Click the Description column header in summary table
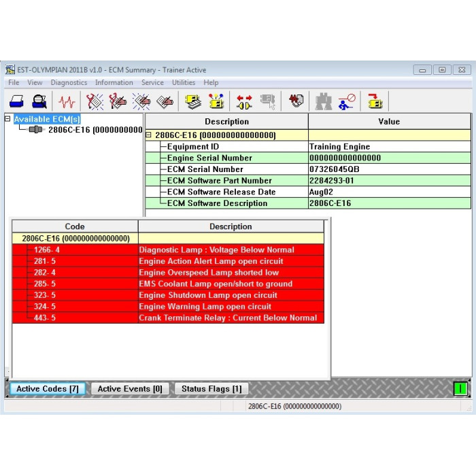Image resolution: width=476 pixels, height=476 pixels. (226, 122)
